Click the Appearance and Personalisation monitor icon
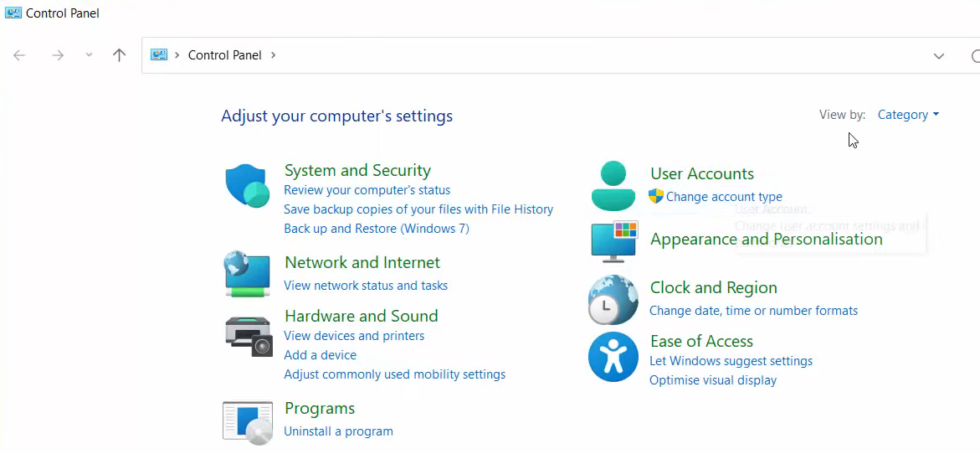The image size is (980, 454). pyautogui.click(x=613, y=241)
